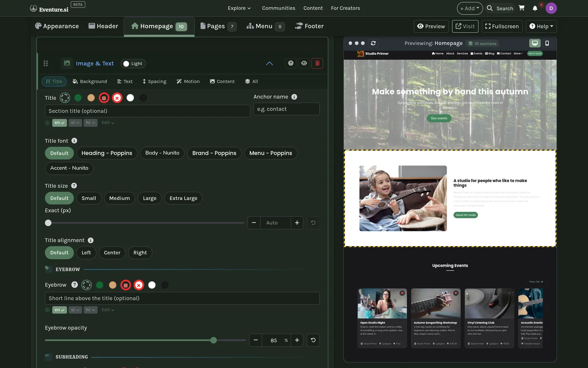Switch to Motion settings tab

(x=188, y=81)
